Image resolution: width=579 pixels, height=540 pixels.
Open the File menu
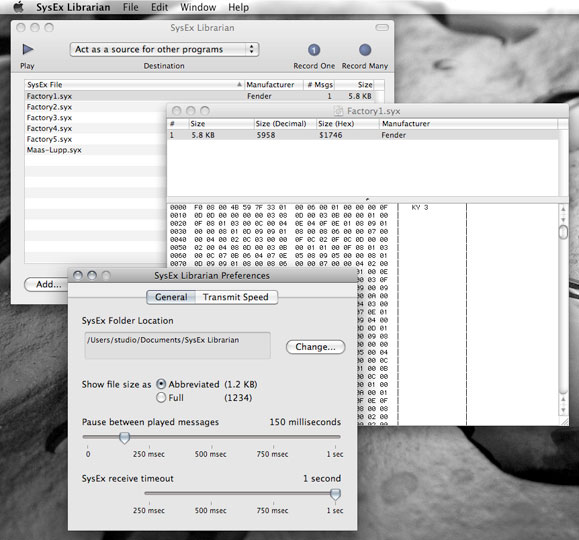pos(131,7)
